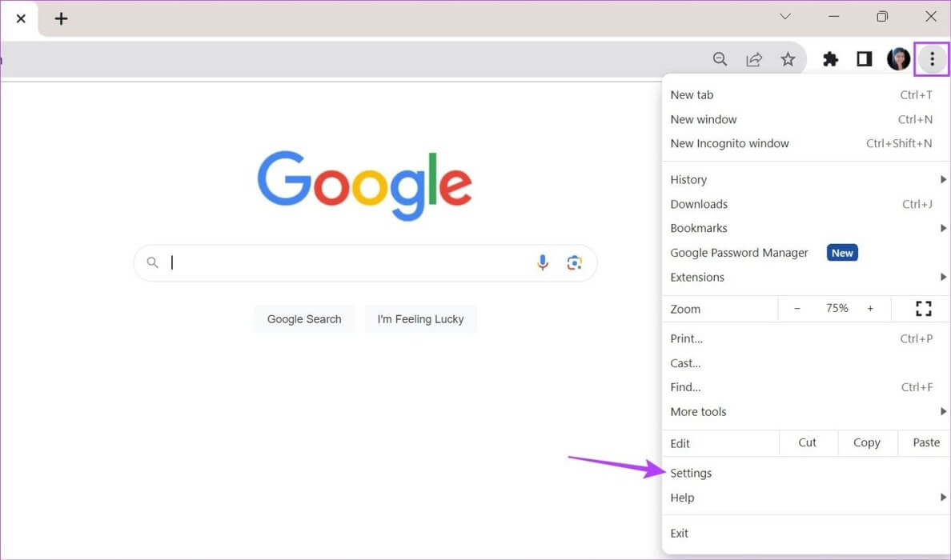This screenshot has height=560, width=951.
Task: Click the zoom magnifier icon in address bar
Action: (720, 58)
